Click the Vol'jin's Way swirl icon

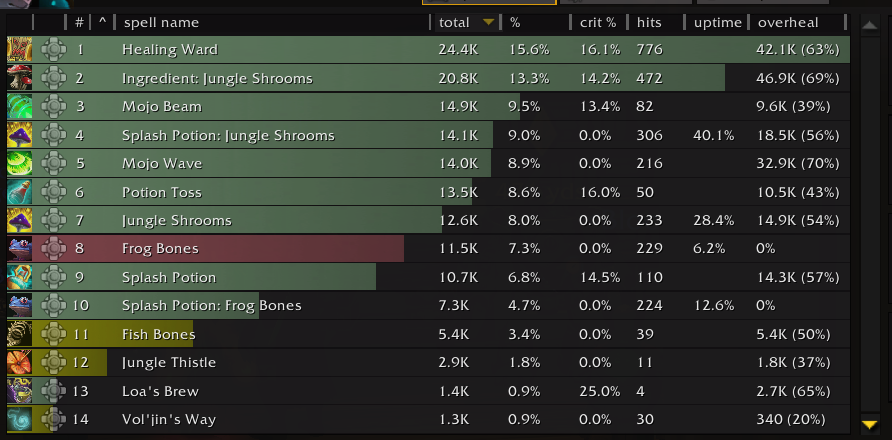[19, 420]
